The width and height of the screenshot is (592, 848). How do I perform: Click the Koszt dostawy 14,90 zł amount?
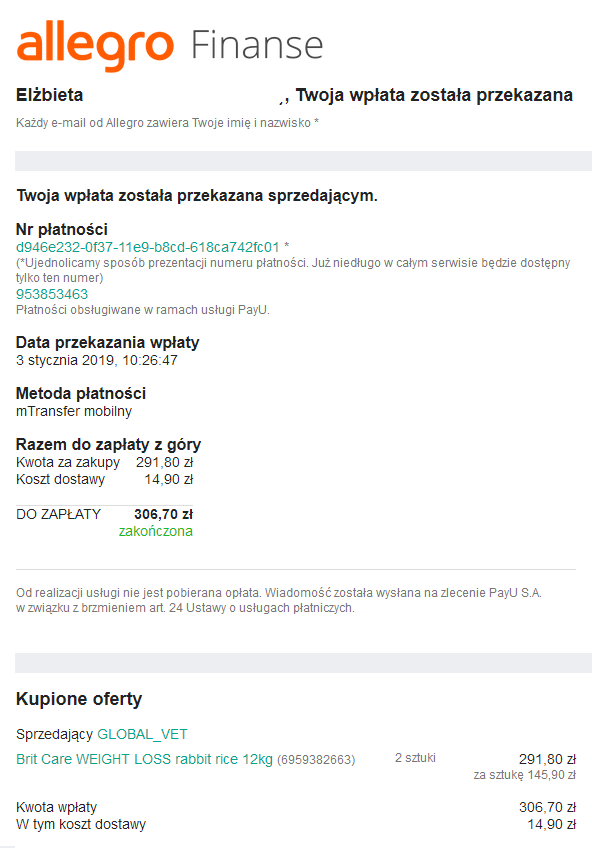pyautogui.click(x=169, y=479)
